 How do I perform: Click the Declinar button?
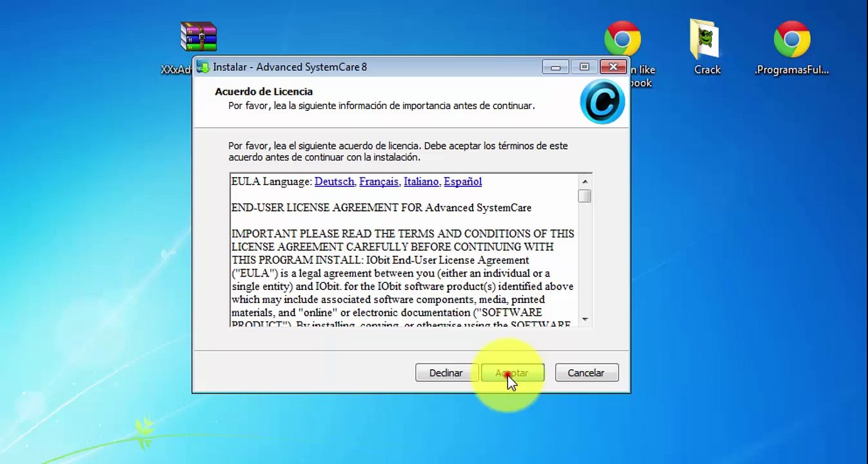pos(446,373)
